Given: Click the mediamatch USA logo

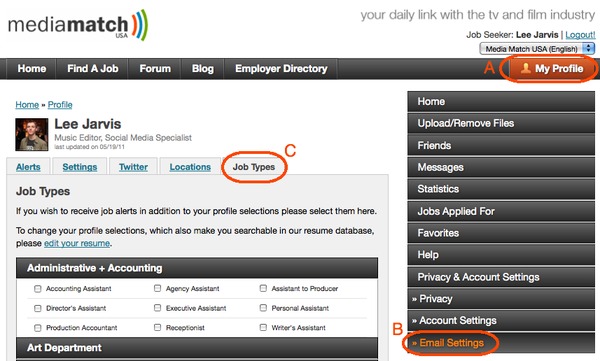Looking at the screenshot, I should point(78,25).
